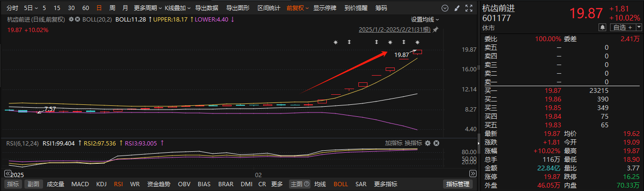Screen dimensions: 644x191
Task: Click the date range 2025/1/2-2025/2/21 link
Action: 395,30
